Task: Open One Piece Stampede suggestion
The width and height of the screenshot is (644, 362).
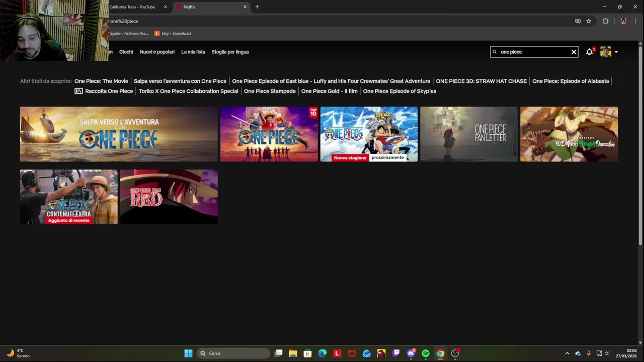Action: tap(270, 91)
